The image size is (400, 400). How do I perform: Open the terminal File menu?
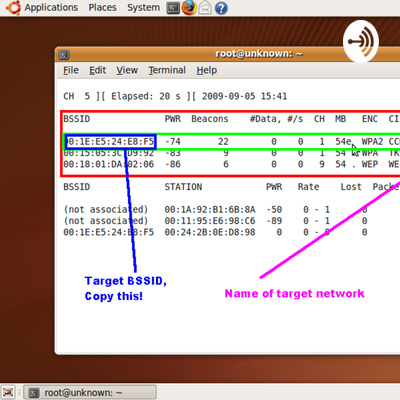[x=71, y=70]
